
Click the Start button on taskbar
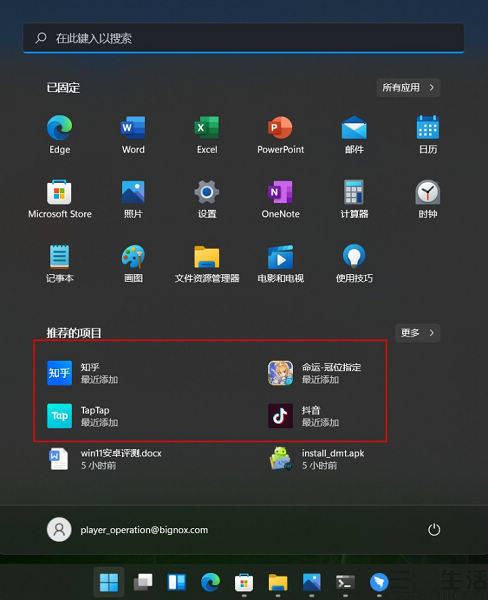pyautogui.click(x=109, y=582)
